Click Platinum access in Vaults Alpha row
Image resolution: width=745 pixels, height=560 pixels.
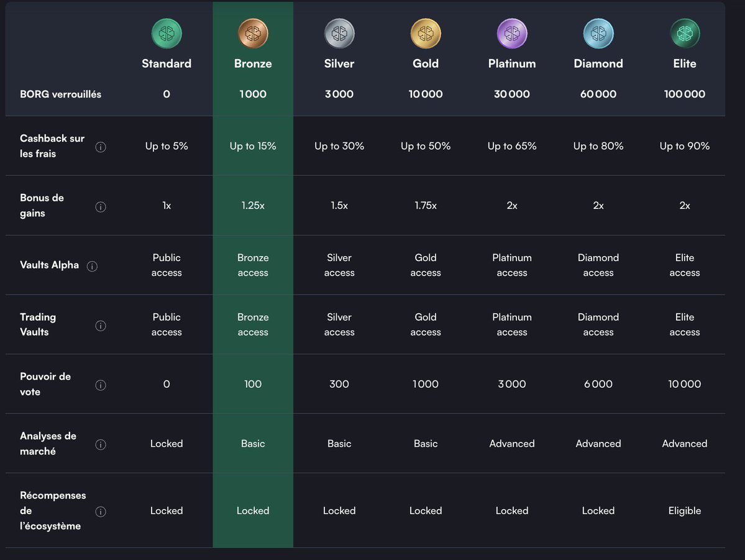tap(512, 265)
